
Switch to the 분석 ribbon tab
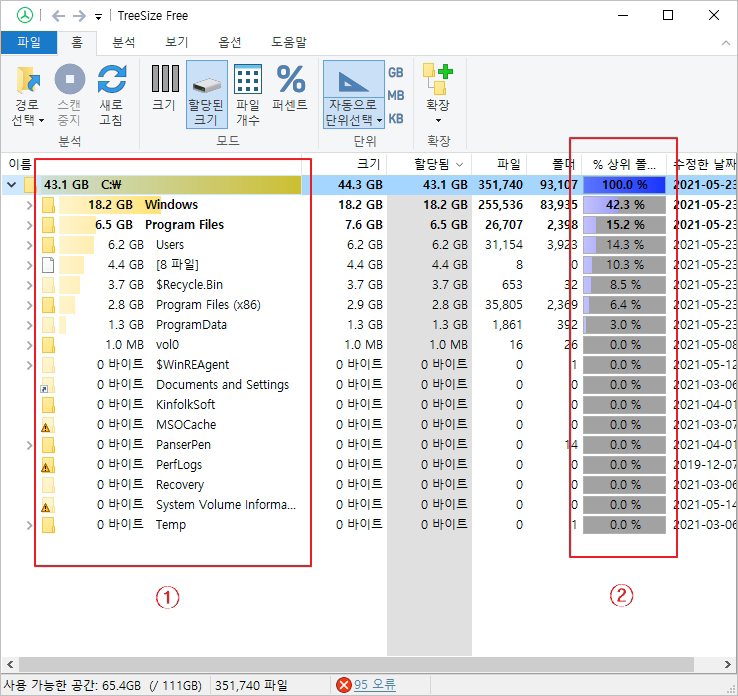[x=124, y=42]
